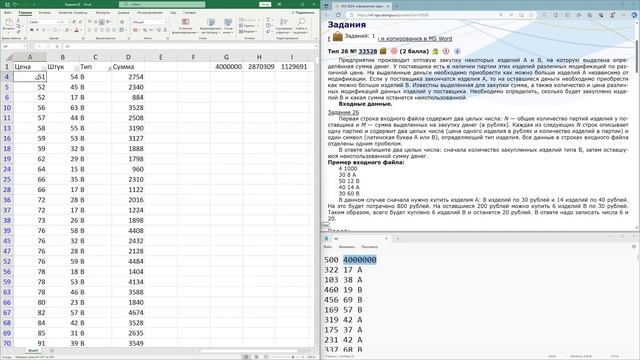
Task: Click the red font color icon
Action: click(76, 30)
